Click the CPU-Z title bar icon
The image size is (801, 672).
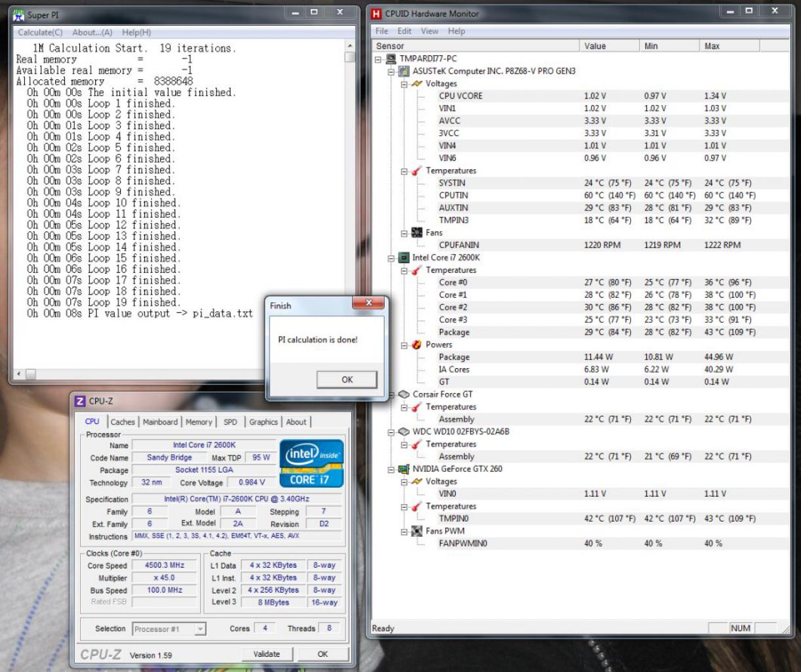[80, 401]
